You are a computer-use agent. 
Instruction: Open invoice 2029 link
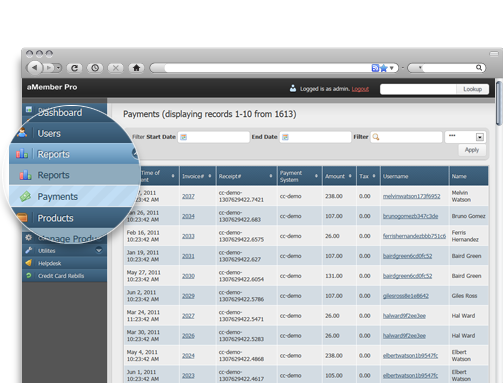188,296
